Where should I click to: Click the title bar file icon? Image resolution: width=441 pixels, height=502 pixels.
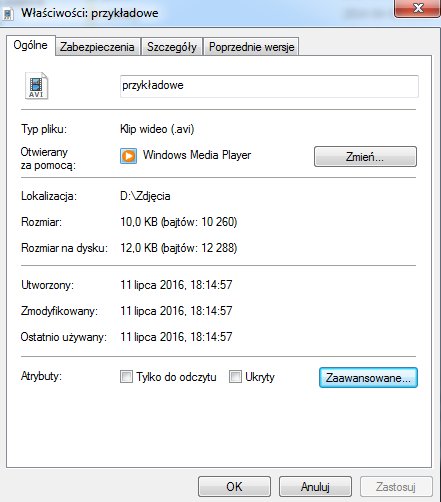(8, 14)
